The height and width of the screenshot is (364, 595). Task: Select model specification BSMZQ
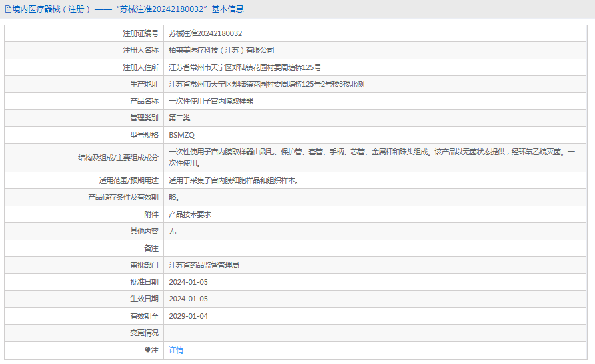pos(181,135)
